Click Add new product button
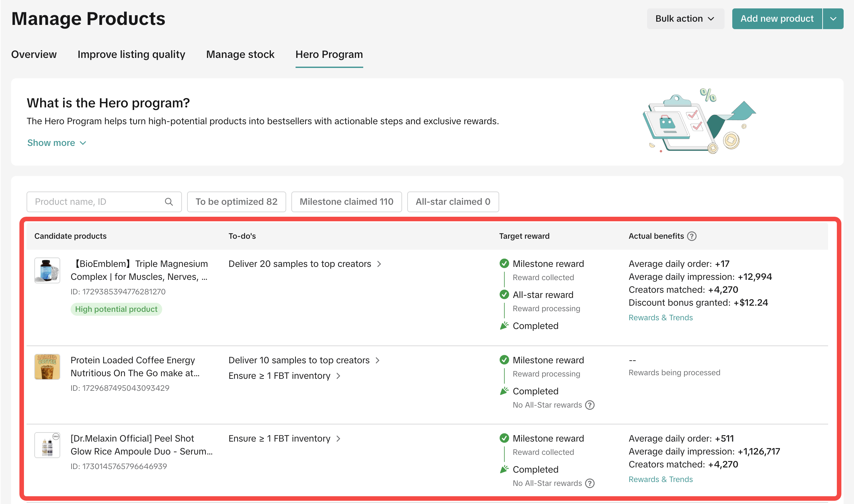The width and height of the screenshot is (854, 504). point(777,19)
